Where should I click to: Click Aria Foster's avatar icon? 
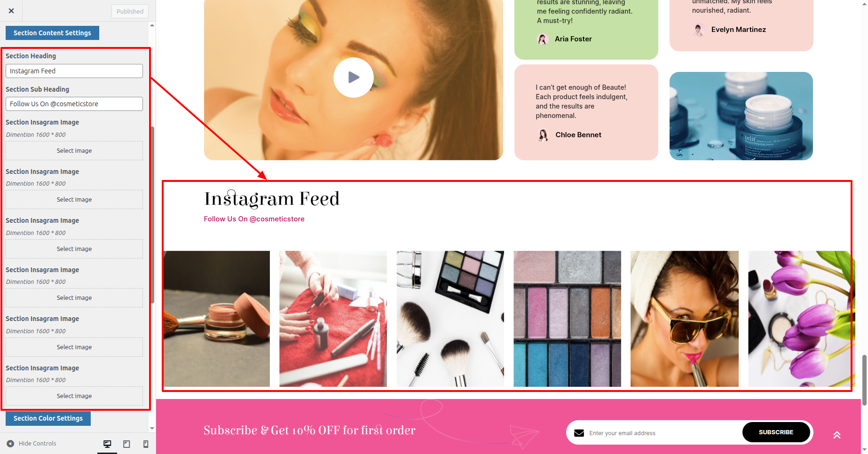pyautogui.click(x=543, y=39)
